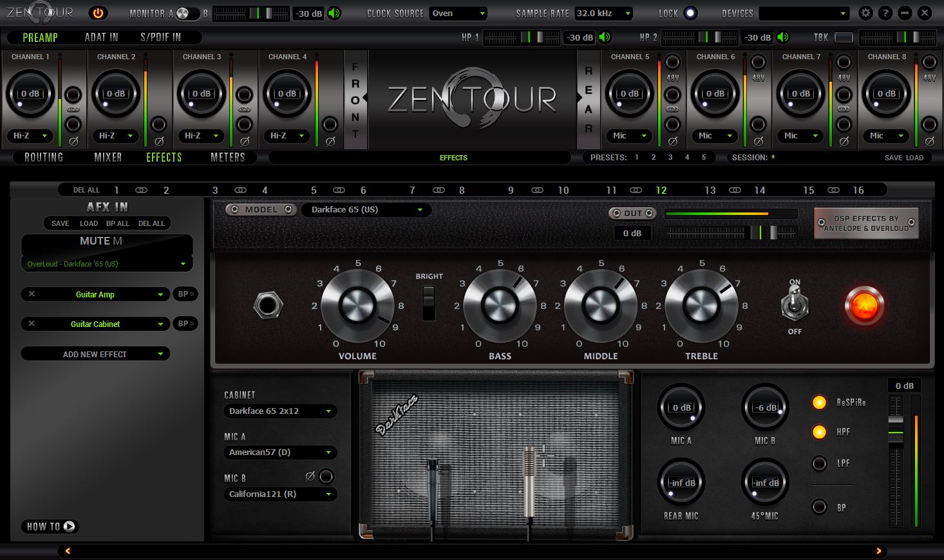This screenshot has height=560, width=944.
Task: Click the link icon between 15 and 16
Action: pos(833,190)
